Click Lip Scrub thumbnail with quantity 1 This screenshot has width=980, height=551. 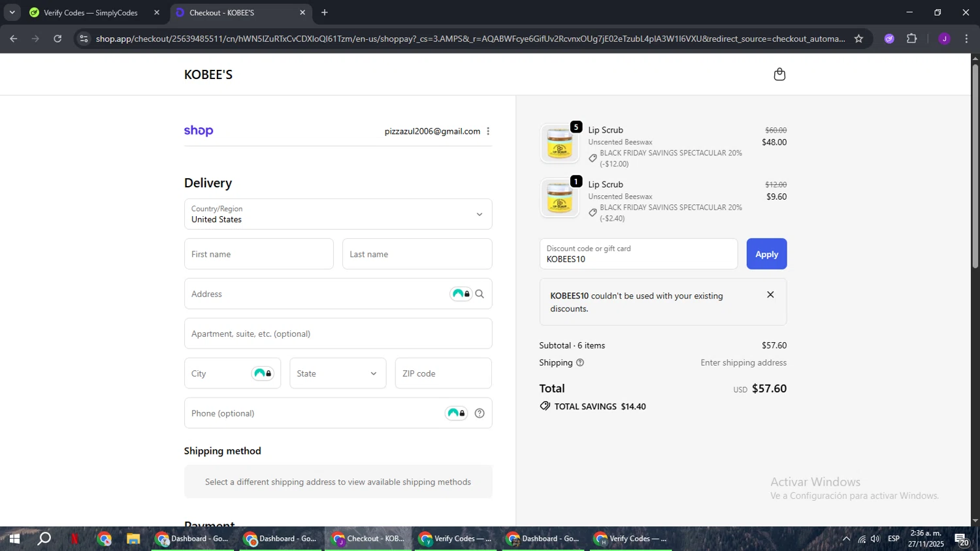[560, 197]
